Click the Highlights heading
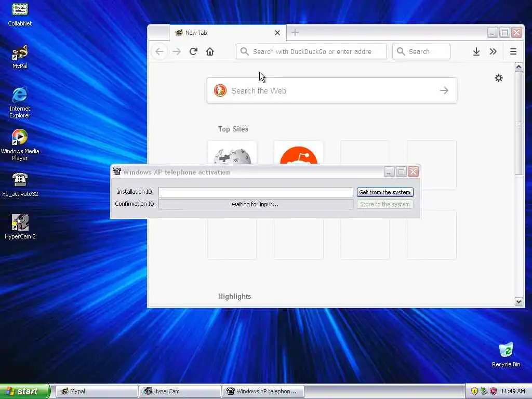Screen dimensions: 532x399 coord(234,296)
